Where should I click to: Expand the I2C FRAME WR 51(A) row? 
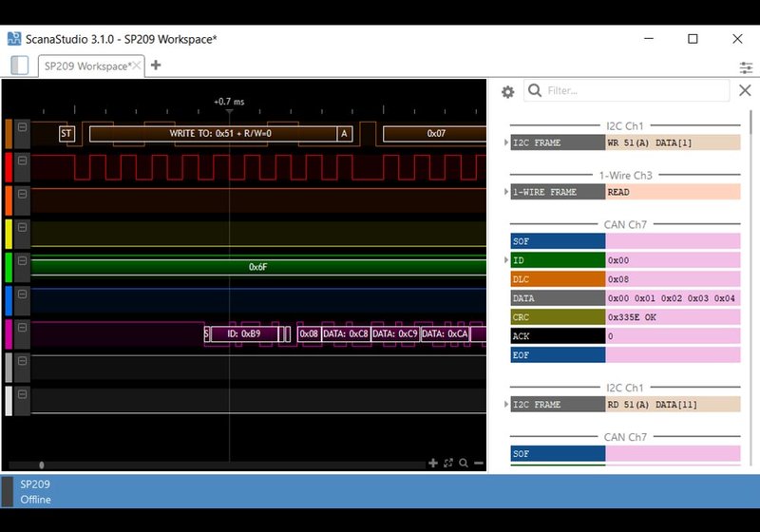[505, 142]
